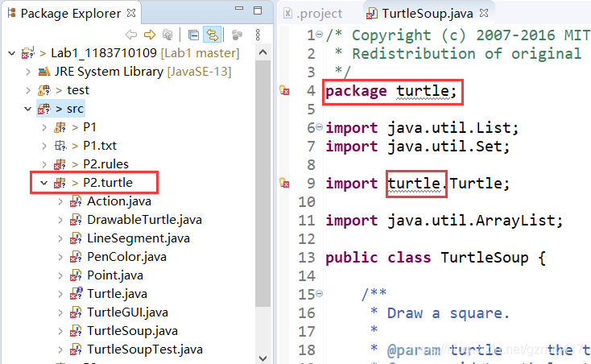Expand the P1.txt package
Image resolution: width=591 pixels, height=364 pixels.
[x=44, y=146]
